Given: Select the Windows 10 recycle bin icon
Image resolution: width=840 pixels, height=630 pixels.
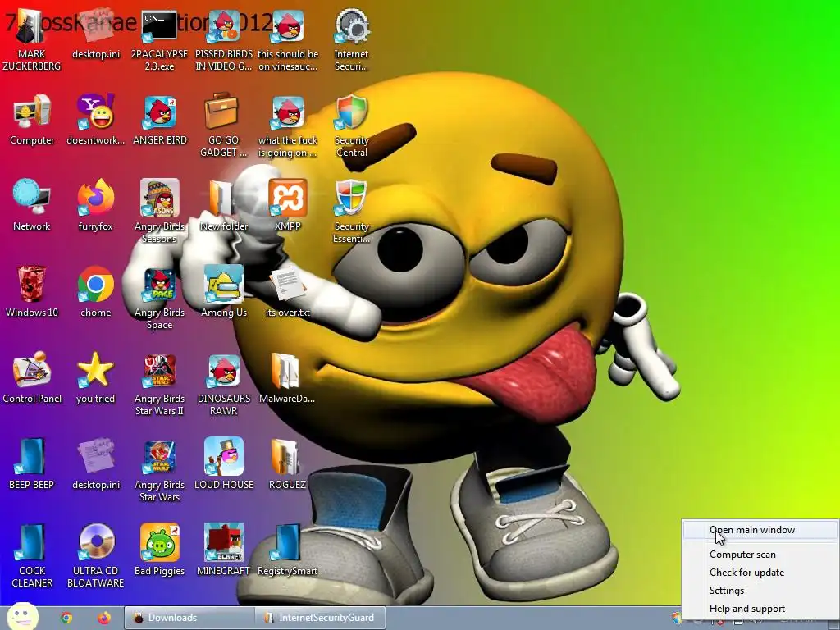Looking at the screenshot, I should coord(32,292).
